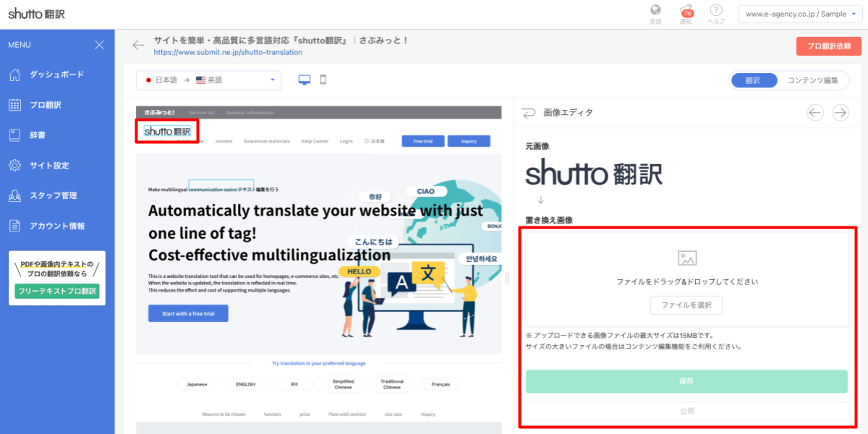Click Start with a free trial button
Image resolution: width=868 pixels, height=434 pixels.
pos(188,313)
